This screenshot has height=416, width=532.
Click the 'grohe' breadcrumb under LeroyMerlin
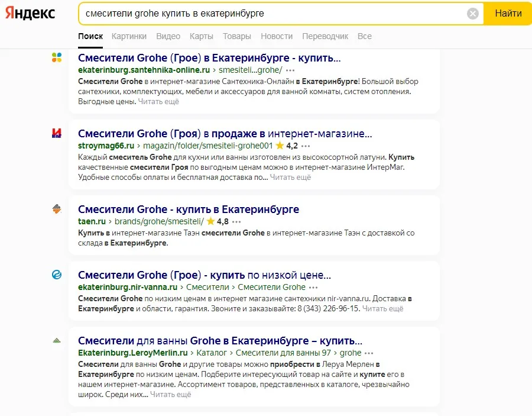(x=351, y=353)
